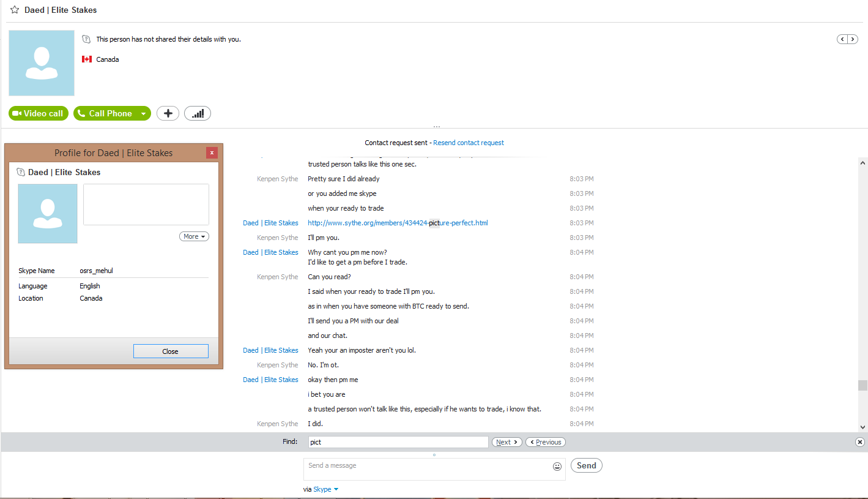Click the favorite star next to Daed title
Viewport: 868px width, 499px height.
pyautogui.click(x=15, y=10)
